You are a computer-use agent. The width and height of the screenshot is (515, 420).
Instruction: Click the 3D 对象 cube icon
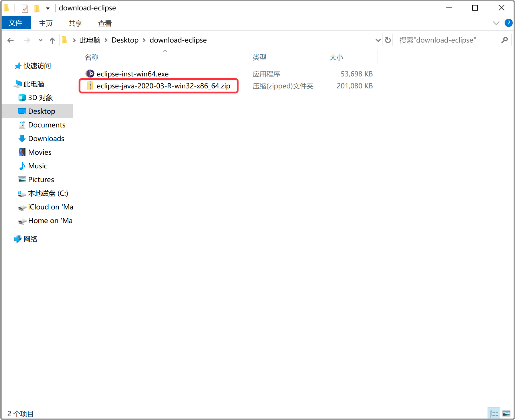coord(22,98)
